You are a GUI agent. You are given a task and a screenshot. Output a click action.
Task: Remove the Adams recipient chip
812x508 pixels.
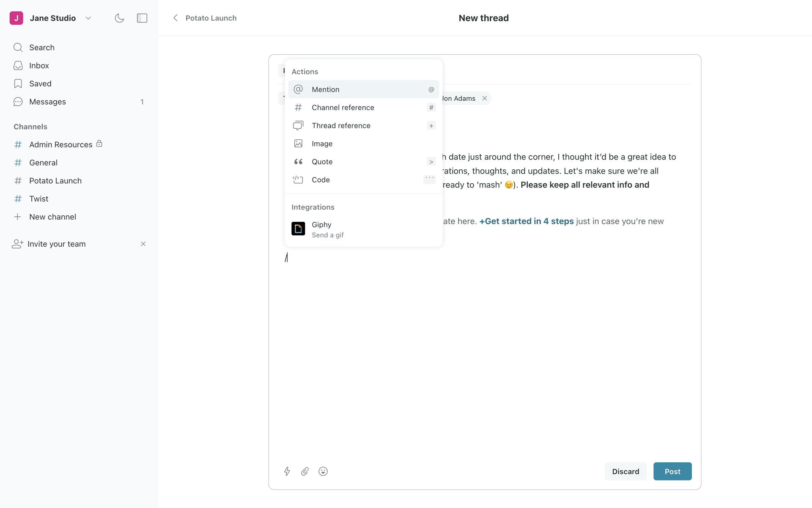coord(485,98)
